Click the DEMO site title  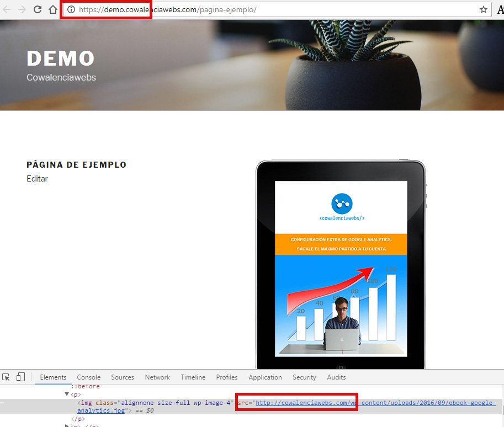pyautogui.click(x=61, y=58)
